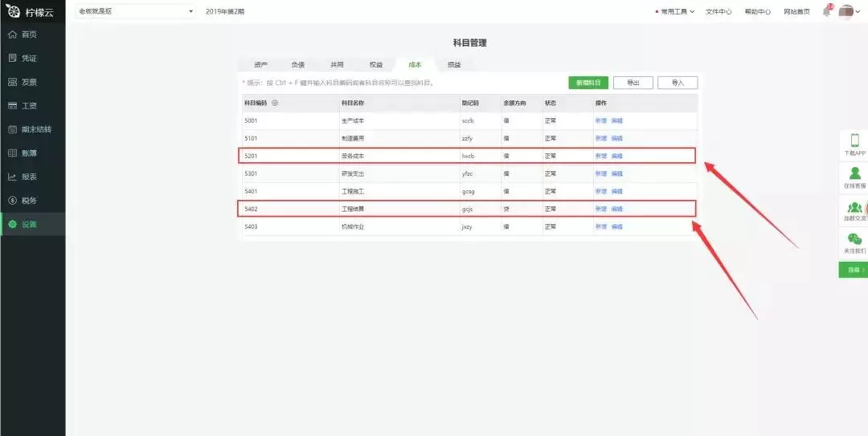
Task: Select subject code 5001
Action: pos(251,120)
